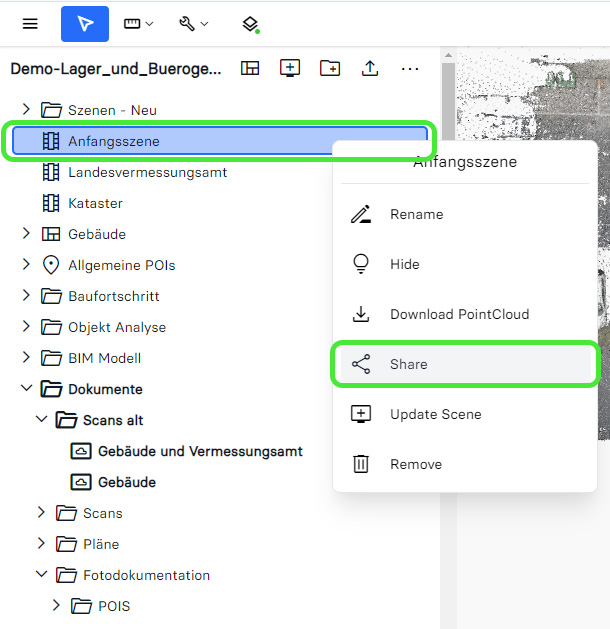Screen dimensions: 610x629
Task: Select the Gebäude und Vermessungsamt scan
Action: coord(200,451)
